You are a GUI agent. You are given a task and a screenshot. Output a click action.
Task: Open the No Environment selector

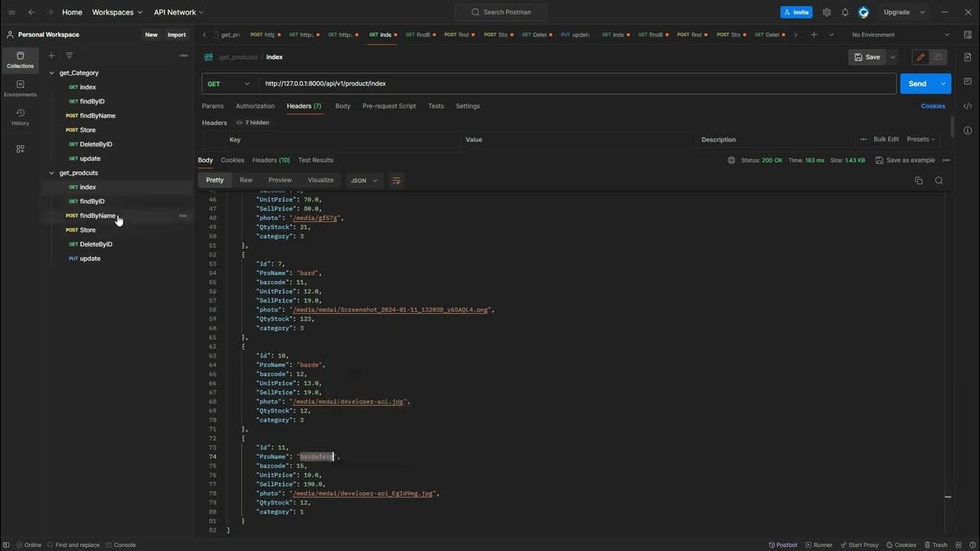tap(900, 34)
